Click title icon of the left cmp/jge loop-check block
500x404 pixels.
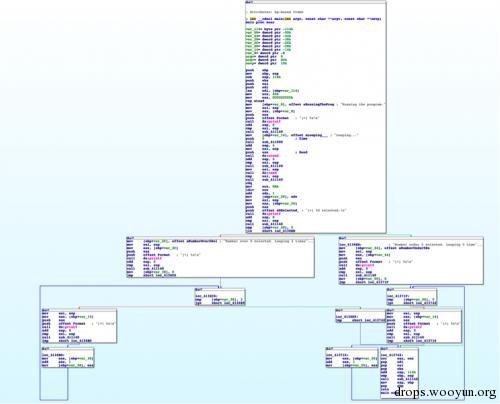tap(199, 290)
